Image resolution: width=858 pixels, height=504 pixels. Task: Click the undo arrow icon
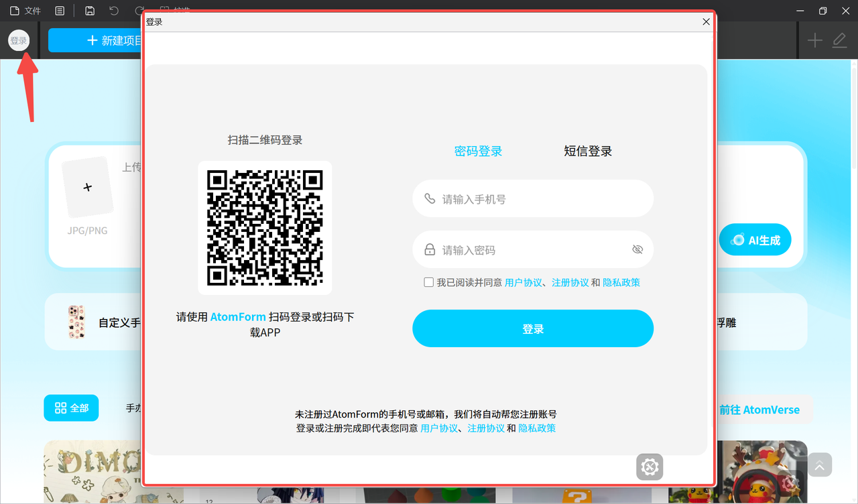point(114,11)
